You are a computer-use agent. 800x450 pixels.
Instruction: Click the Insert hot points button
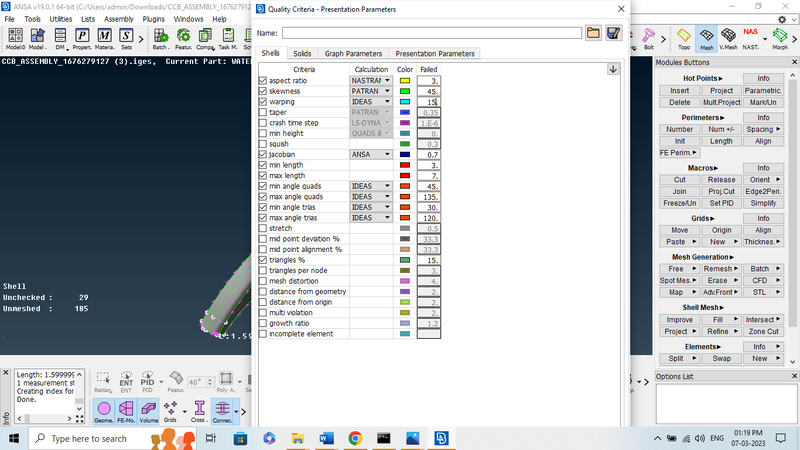pos(679,90)
